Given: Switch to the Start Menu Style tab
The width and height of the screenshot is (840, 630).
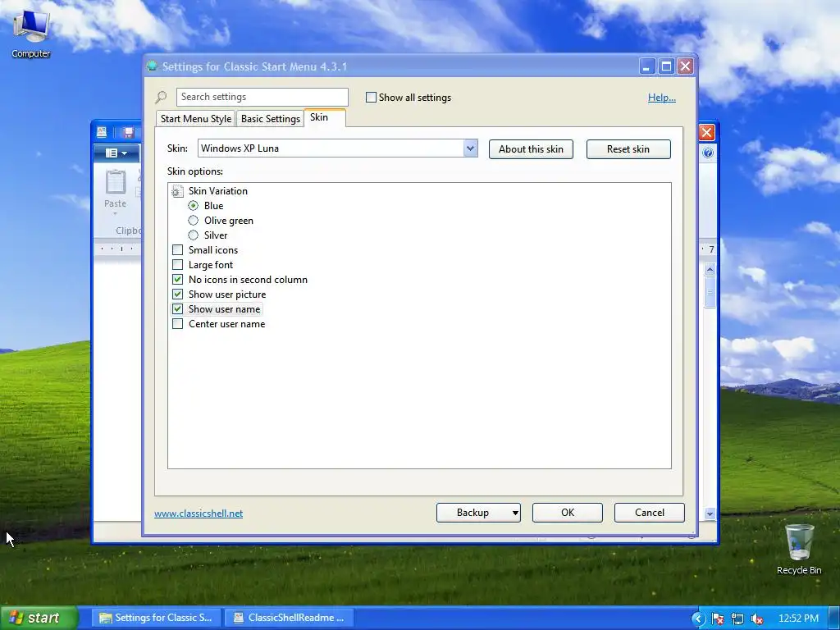Looking at the screenshot, I should click(196, 119).
